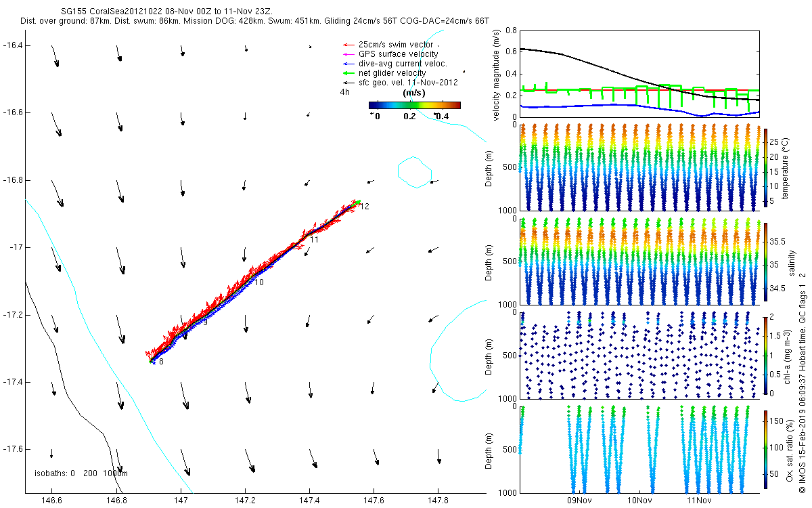Click the '147.8' longitude tick label

click(x=438, y=501)
